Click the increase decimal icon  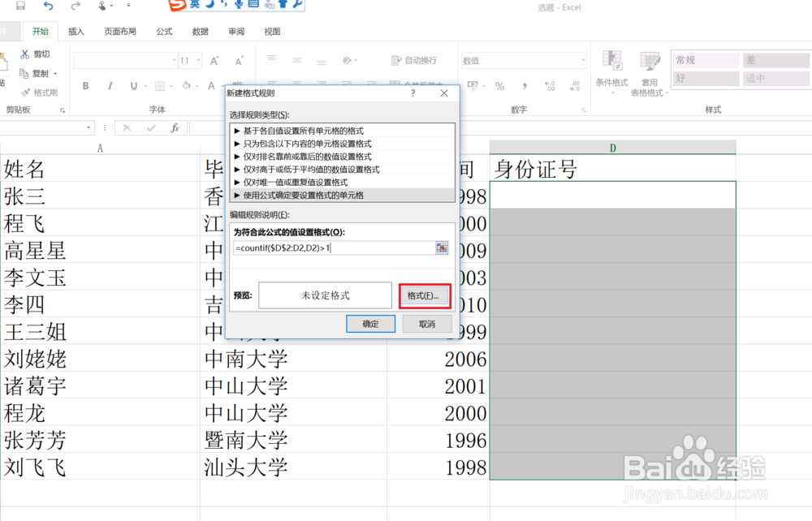(550, 85)
